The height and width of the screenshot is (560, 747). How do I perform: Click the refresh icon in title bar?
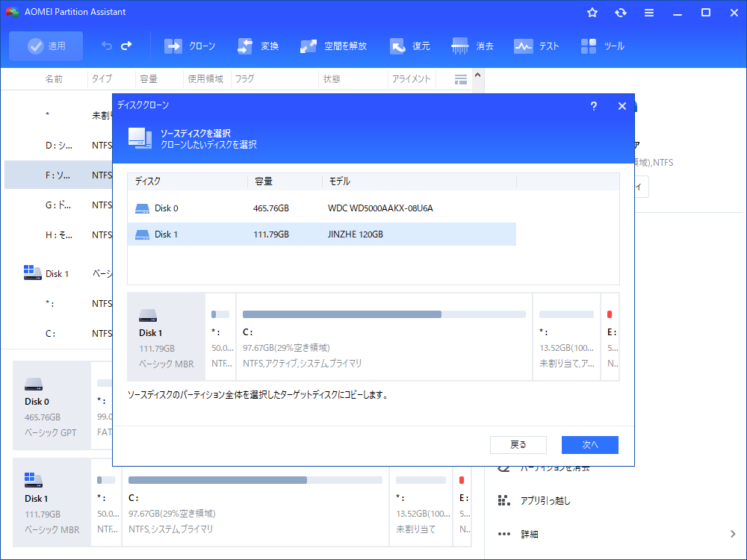click(x=620, y=13)
